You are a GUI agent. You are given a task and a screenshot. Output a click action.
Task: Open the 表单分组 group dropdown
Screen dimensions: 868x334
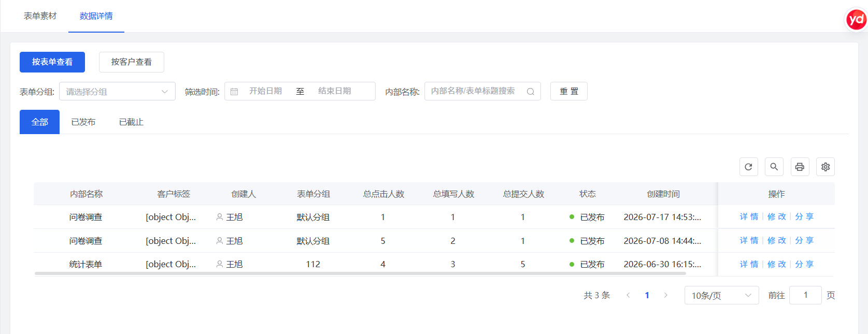(117, 91)
